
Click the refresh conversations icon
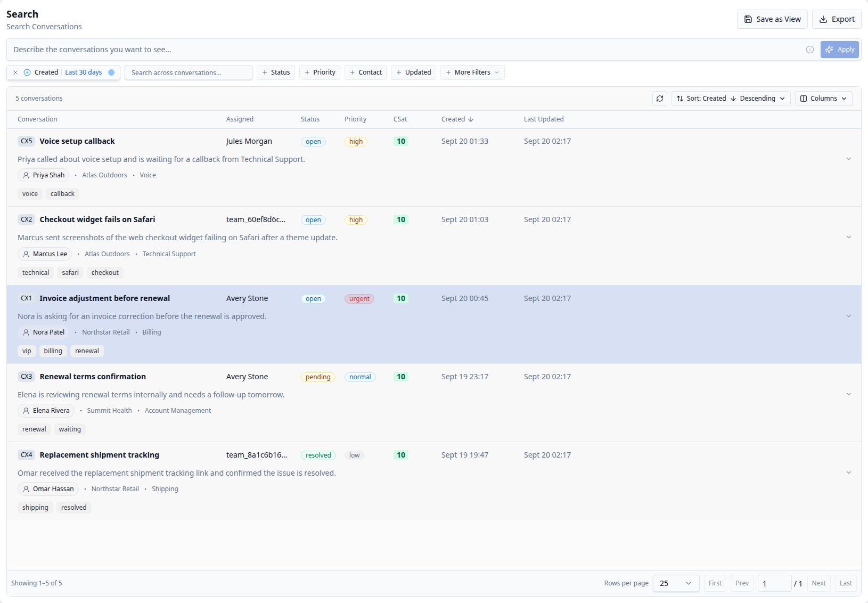[660, 99]
